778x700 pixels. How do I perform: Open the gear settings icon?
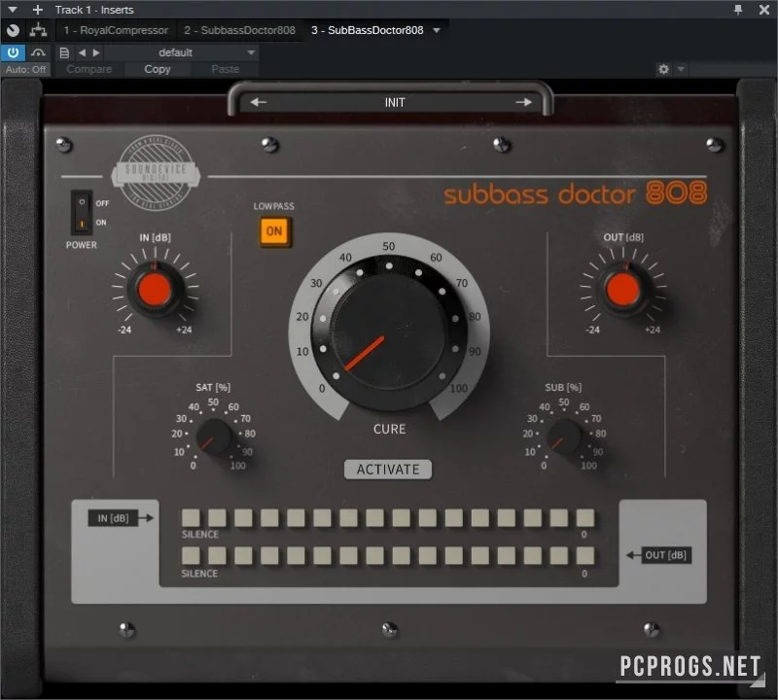point(663,69)
